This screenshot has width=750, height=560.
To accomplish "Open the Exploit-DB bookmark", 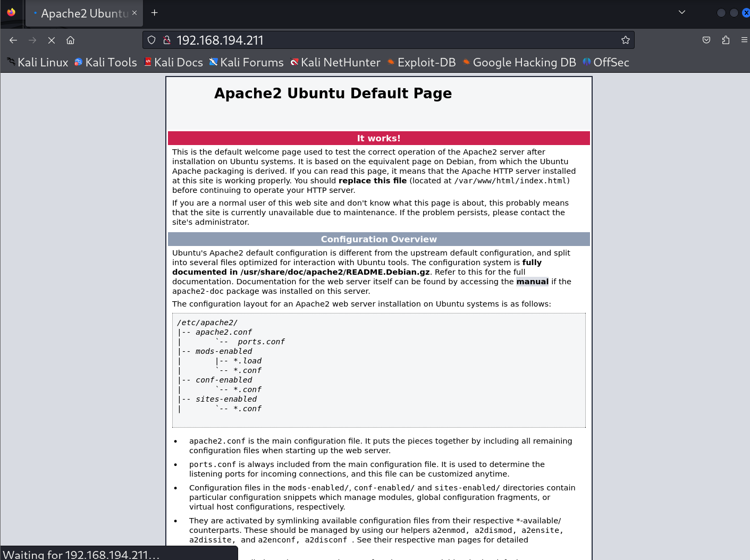I will pyautogui.click(x=422, y=62).
